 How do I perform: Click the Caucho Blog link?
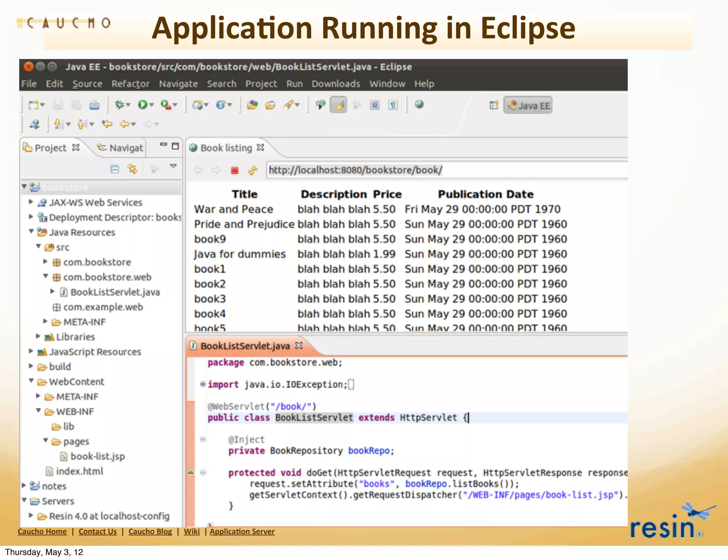pos(150,532)
